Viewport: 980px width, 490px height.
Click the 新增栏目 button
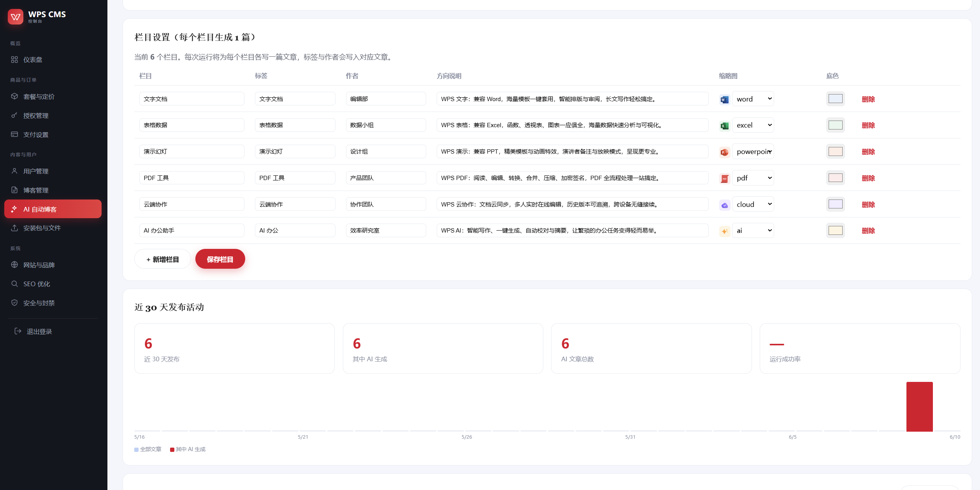coord(163,259)
